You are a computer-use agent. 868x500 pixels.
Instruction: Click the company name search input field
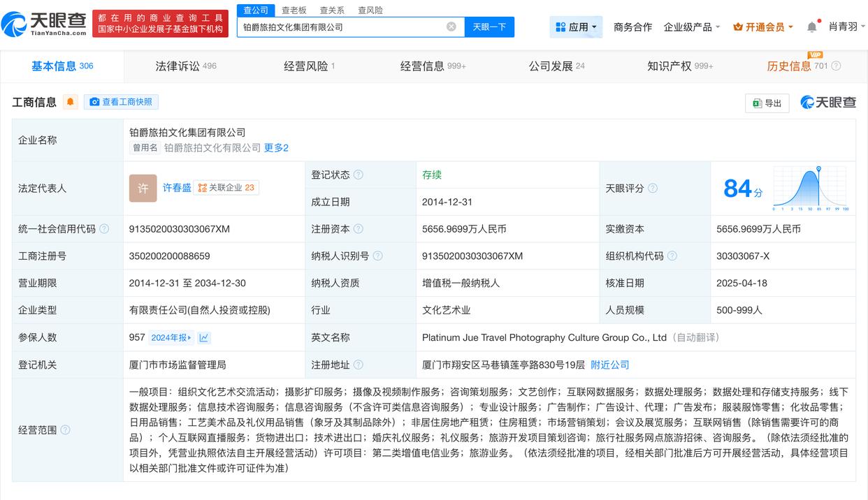click(x=342, y=27)
